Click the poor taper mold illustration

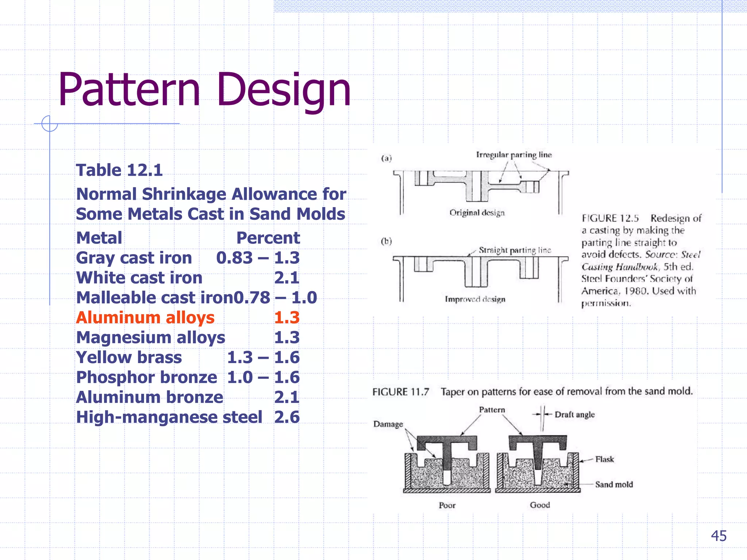[x=447, y=464]
